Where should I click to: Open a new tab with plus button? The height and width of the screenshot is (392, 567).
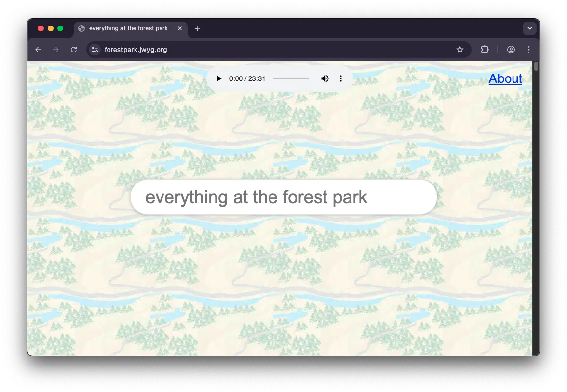click(197, 28)
